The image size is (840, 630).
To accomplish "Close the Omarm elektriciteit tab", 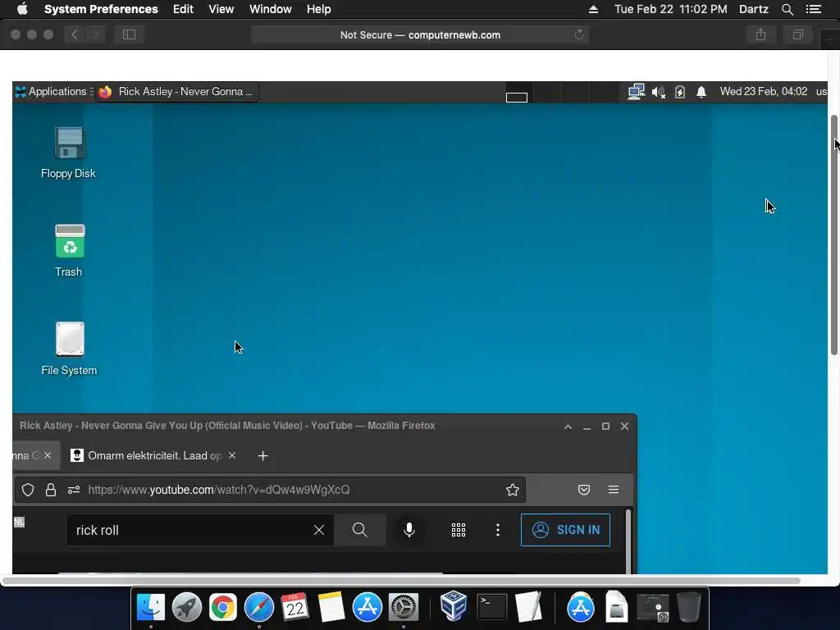I will click(x=232, y=455).
